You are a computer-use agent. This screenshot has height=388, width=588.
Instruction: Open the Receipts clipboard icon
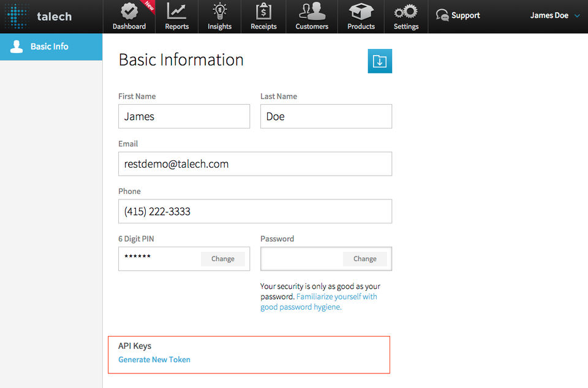(263, 11)
